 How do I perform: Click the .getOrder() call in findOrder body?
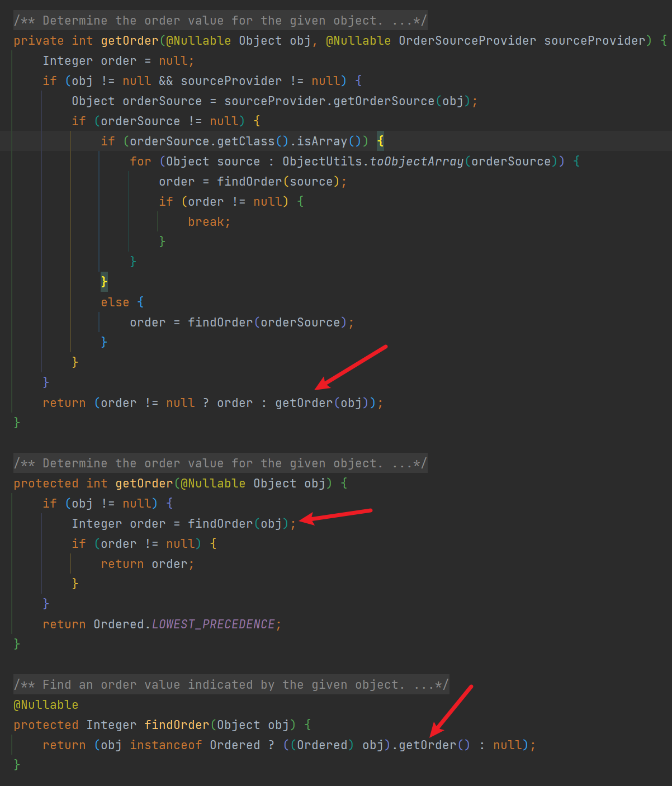(x=432, y=745)
